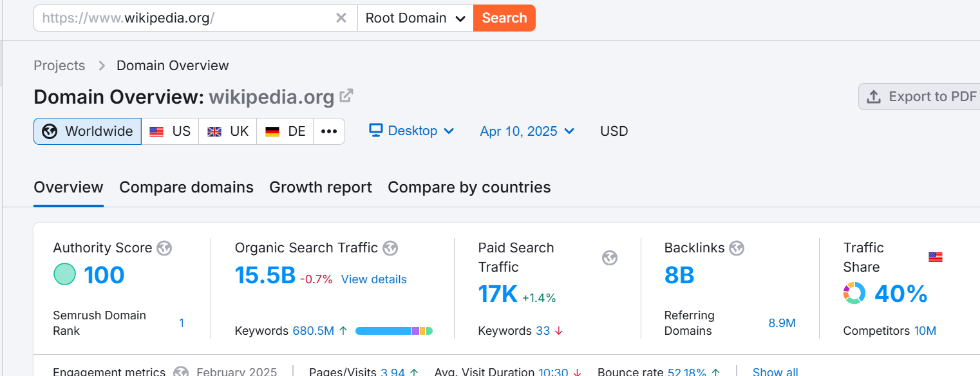The width and height of the screenshot is (980, 376).
Task: Open the Apr 10, 2025 date dropdown
Action: click(527, 131)
